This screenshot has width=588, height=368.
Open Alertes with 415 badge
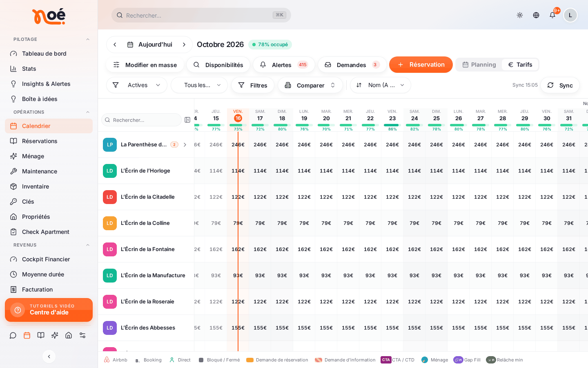tap(284, 65)
